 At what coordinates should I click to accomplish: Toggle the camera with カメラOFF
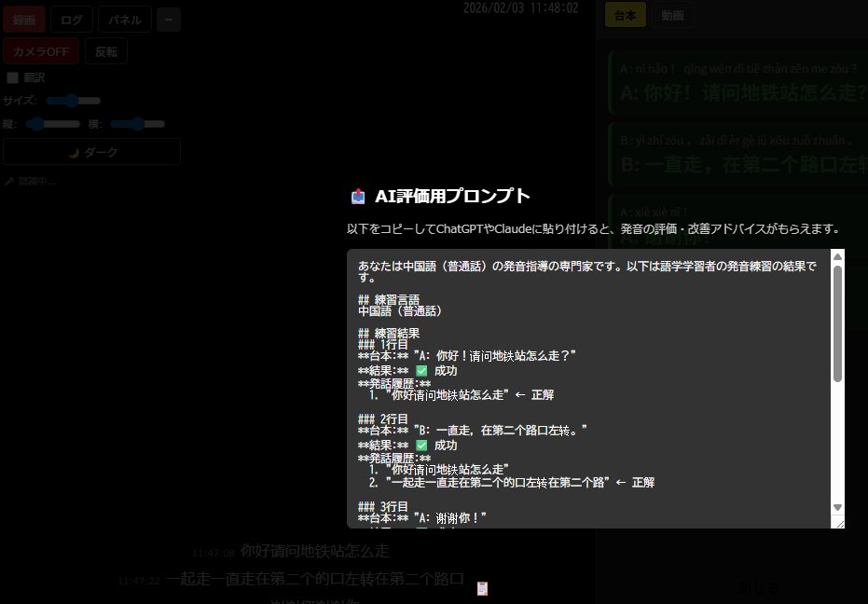[x=40, y=51]
